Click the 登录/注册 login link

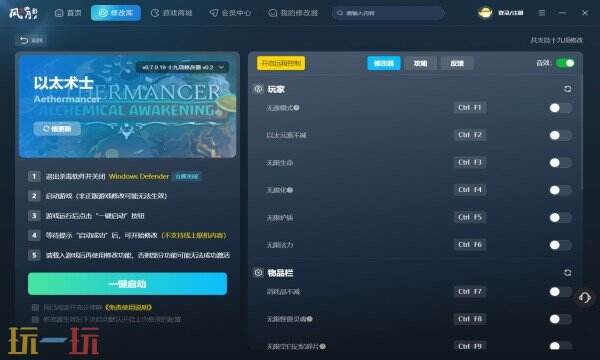[x=510, y=13]
